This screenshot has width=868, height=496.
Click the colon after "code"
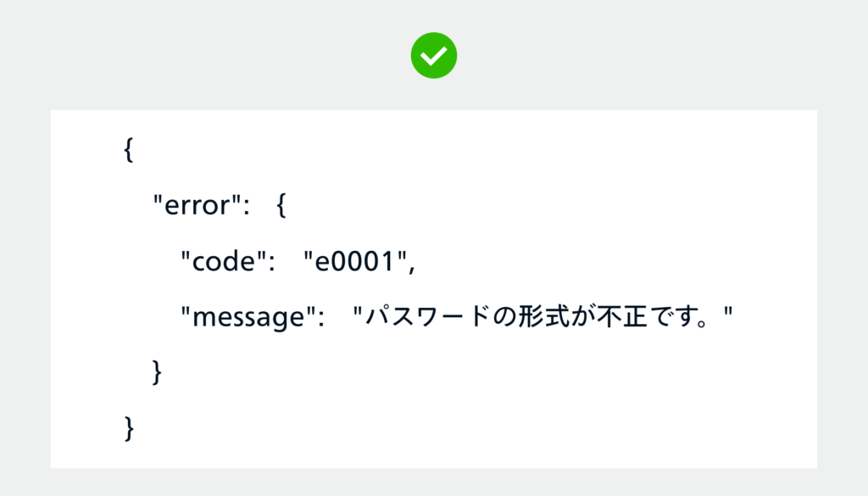[x=274, y=263]
